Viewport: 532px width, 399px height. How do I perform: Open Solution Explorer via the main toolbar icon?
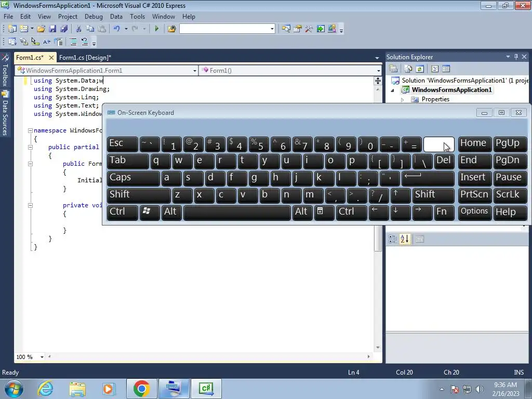click(286, 29)
